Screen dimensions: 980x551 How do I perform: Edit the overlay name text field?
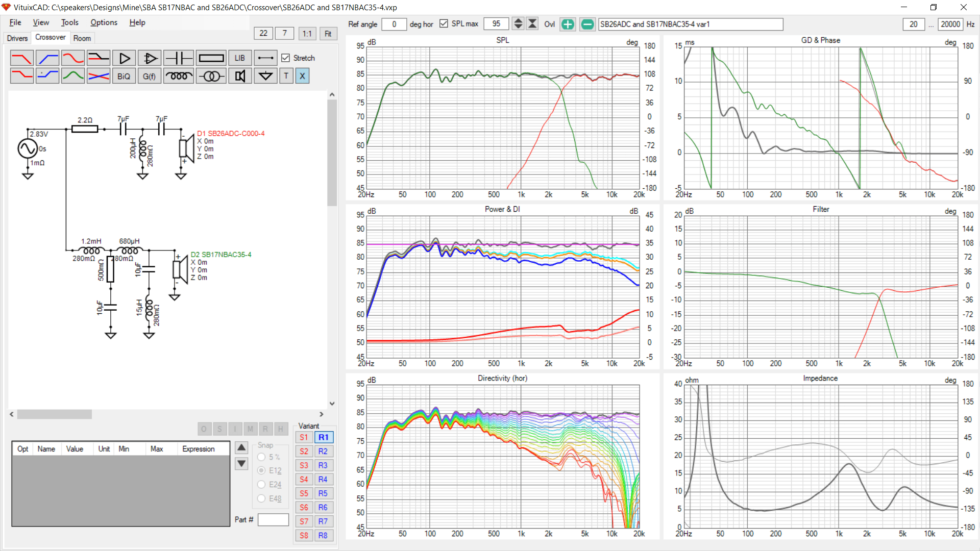point(691,24)
